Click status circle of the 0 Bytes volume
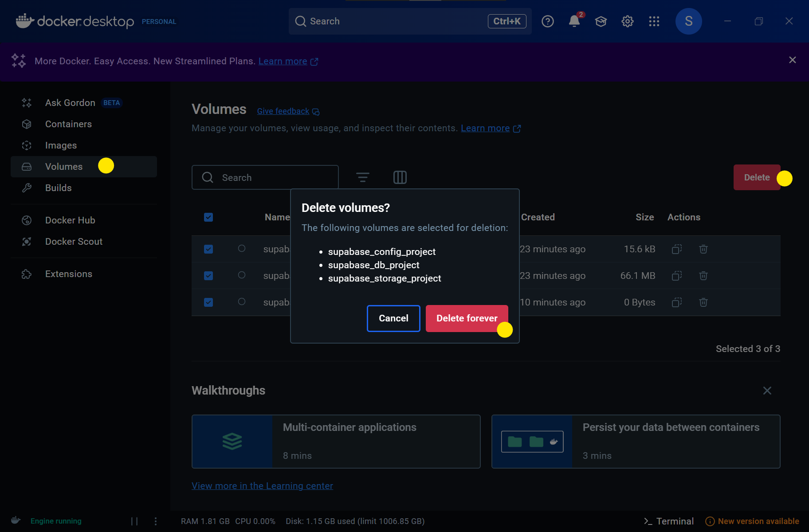Screen dimensions: 809x532 (x=242, y=302)
